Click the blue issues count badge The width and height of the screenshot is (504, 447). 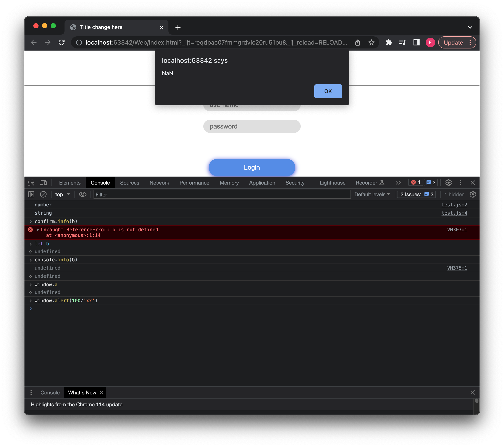(431, 182)
